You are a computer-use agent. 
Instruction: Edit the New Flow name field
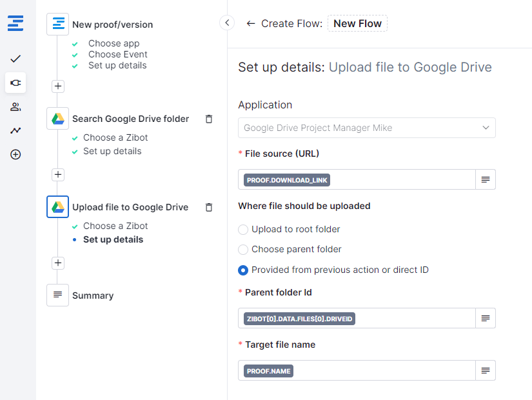click(357, 24)
